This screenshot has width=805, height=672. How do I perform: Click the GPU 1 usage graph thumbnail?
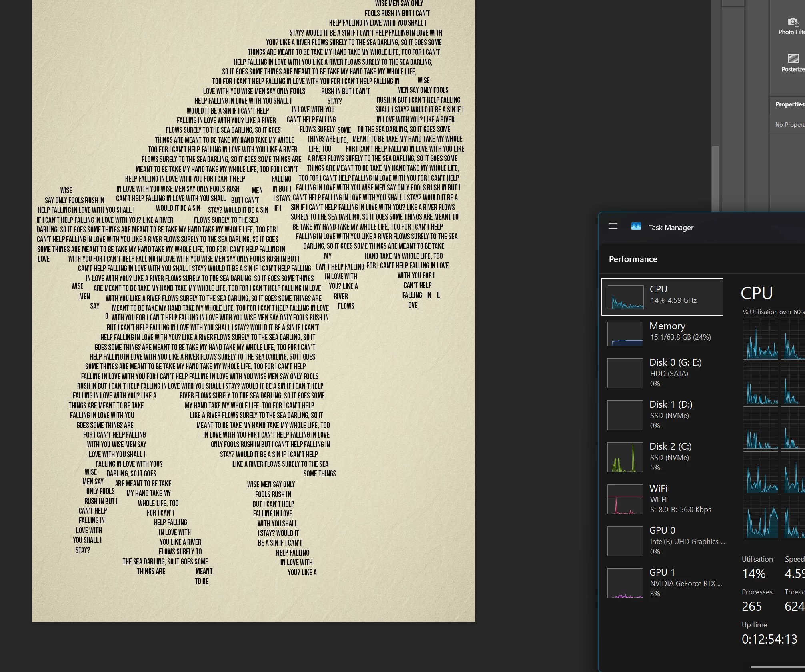click(x=625, y=583)
